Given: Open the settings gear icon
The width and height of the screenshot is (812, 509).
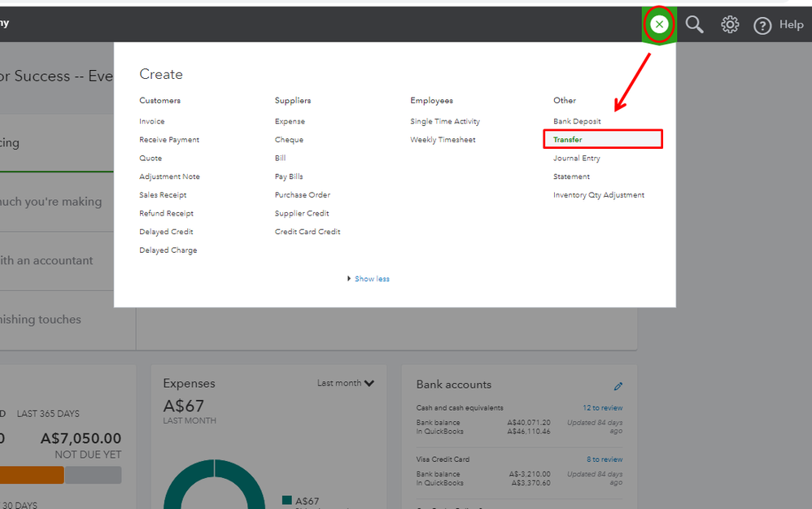Looking at the screenshot, I should [730, 24].
